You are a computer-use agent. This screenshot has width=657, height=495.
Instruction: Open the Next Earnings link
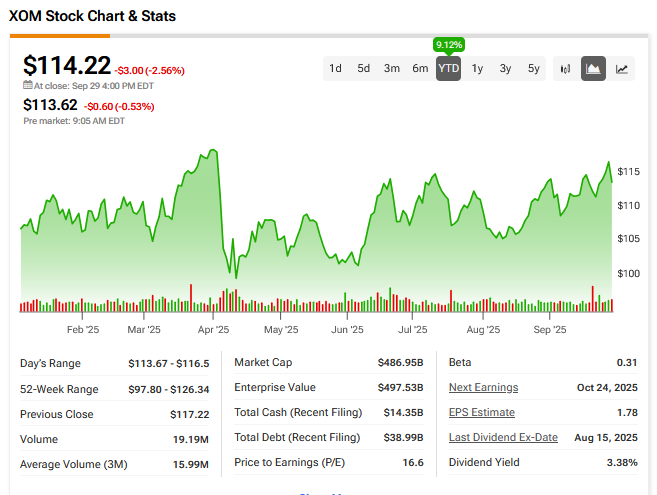(x=484, y=388)
